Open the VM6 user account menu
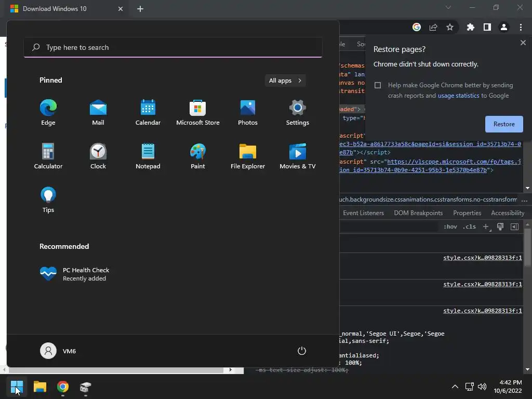The image size is (532, 399). (x=58, y=351)
